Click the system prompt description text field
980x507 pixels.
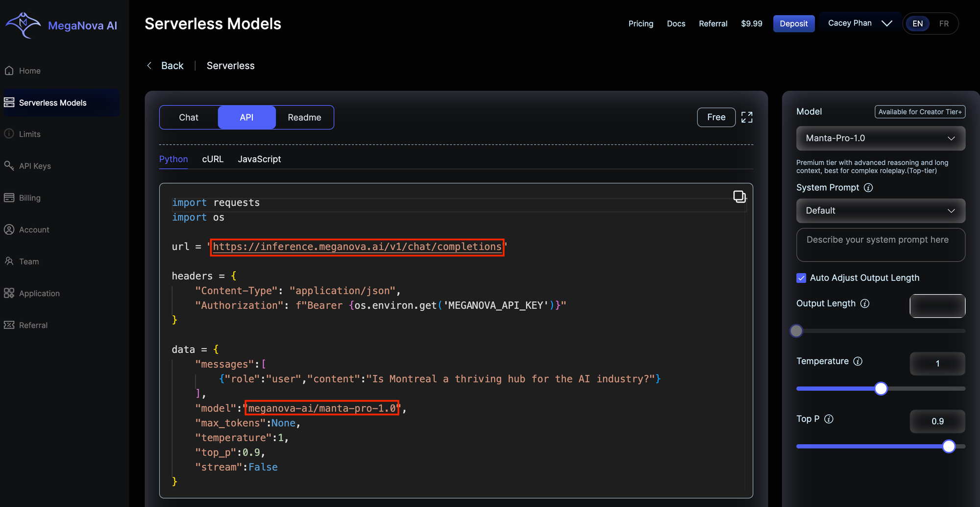[881, 245]
